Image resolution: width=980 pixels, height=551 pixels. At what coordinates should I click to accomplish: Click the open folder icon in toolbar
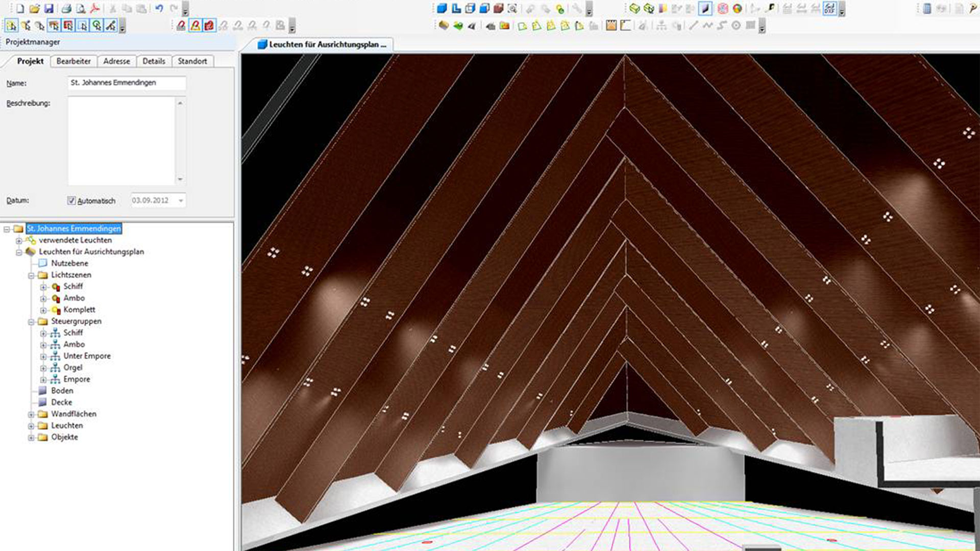pyautogui.click(x=34, y=9)
